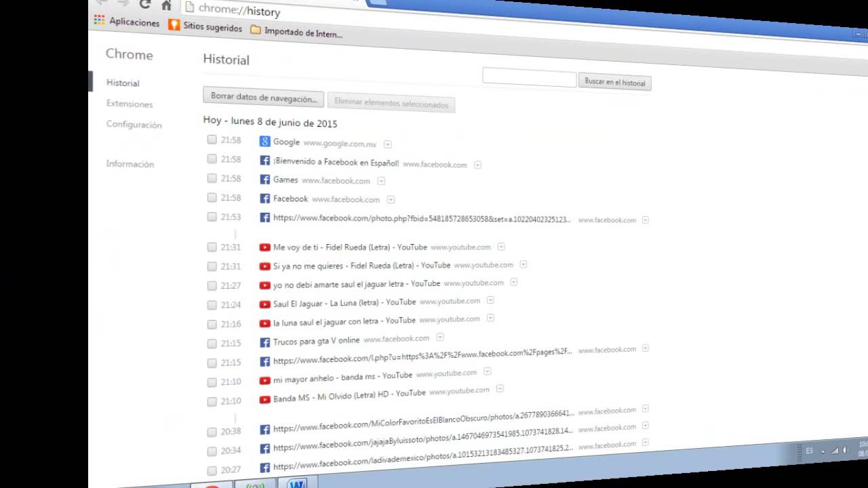
Task: Check the box for Bienvenido a Facebook entry
Action: pos(212,159)
